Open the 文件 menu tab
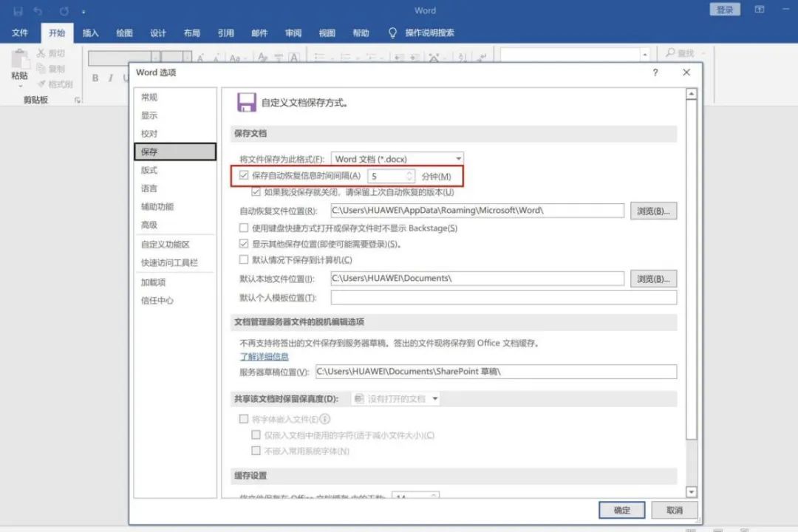The height and width of the screenshot is (532, 798). (20, 33)
